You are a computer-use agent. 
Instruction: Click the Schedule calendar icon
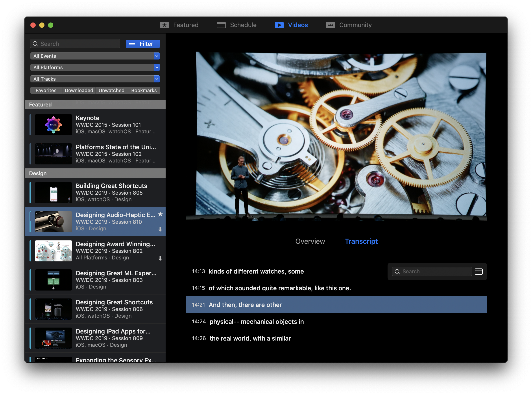(221, 25)
